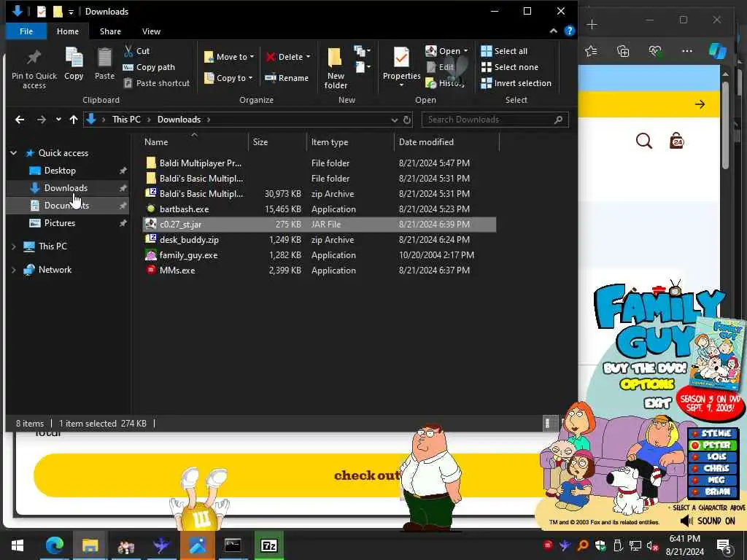Select STEWIE in Family Guy character list
Screen dimensions: 747x560
click(713, 433)
